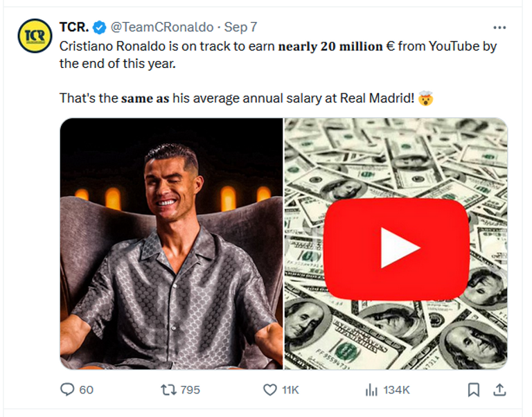Image resolution: width=532 pixels, height=417 pixels.
Task: Open the Ronaldo photo on the left
Action: (x=171, y=244)
